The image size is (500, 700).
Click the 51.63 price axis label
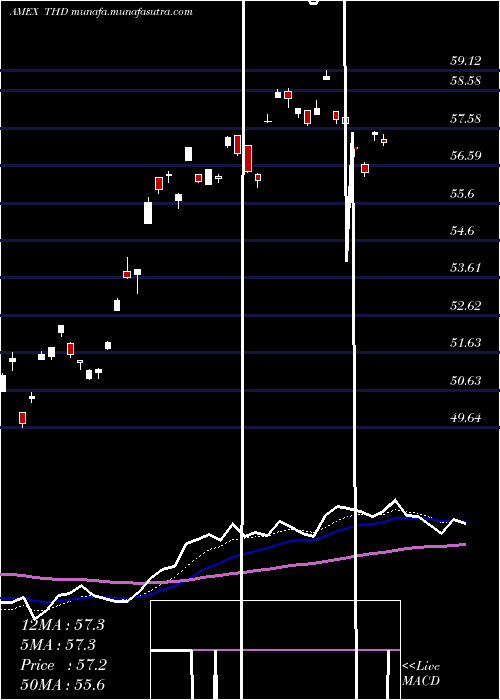(x=466, y=343)
